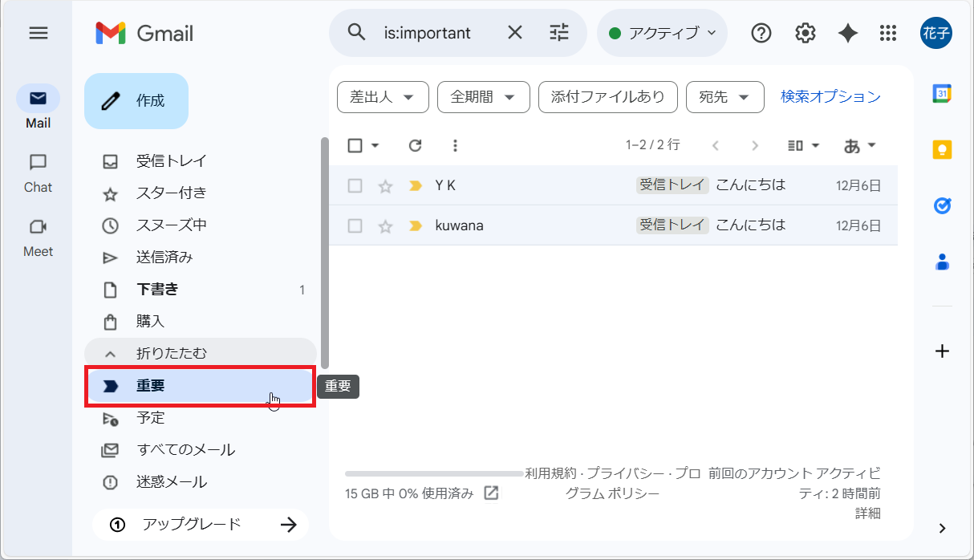
Task: Open Google Calendar side panel
Action: 942,93
